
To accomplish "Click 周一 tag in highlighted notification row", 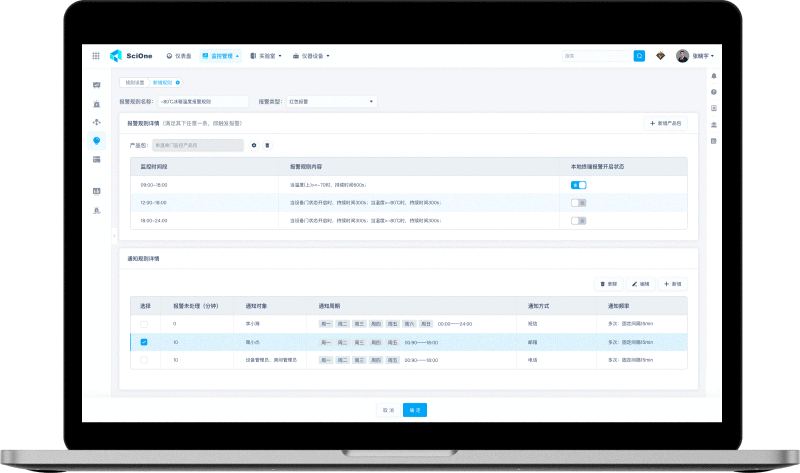I will pos(326,342).
